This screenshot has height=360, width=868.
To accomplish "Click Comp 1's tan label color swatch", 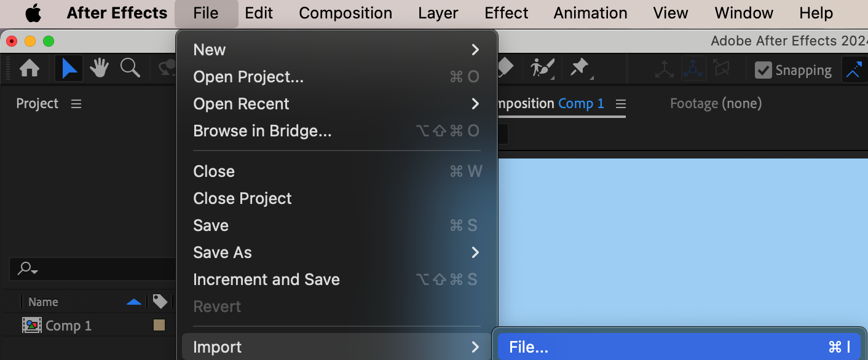I will tap(159, 325).
